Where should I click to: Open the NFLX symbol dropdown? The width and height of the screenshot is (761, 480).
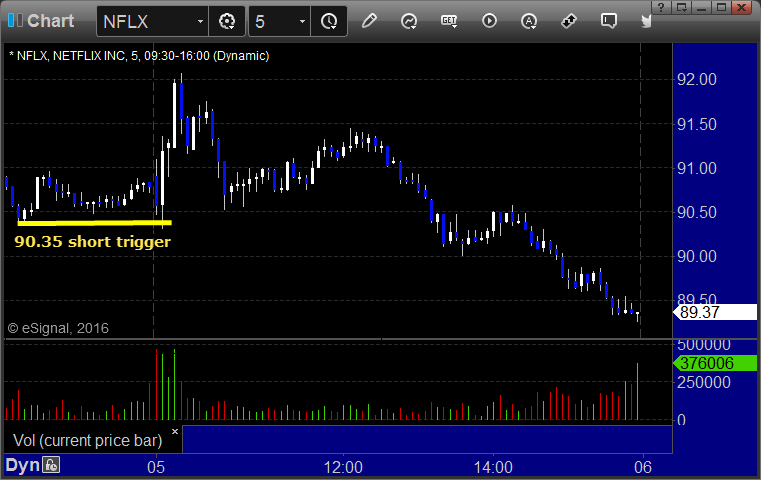coord(200,21)
